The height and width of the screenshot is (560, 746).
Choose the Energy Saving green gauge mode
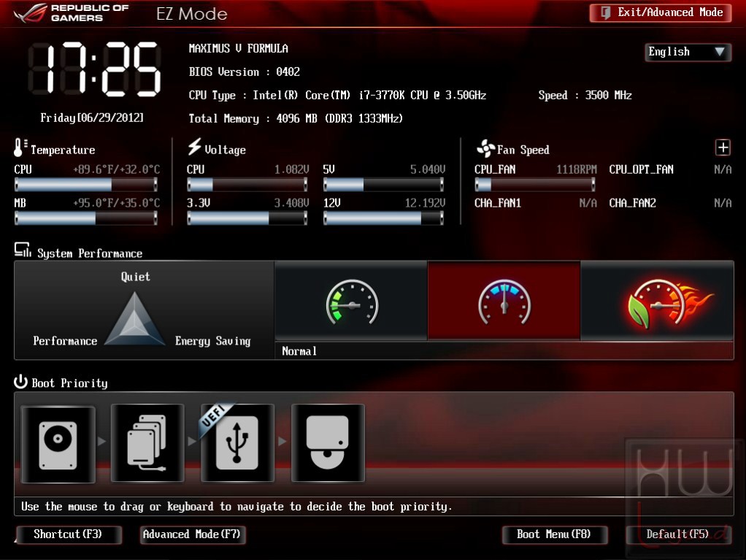click(351, 301)
